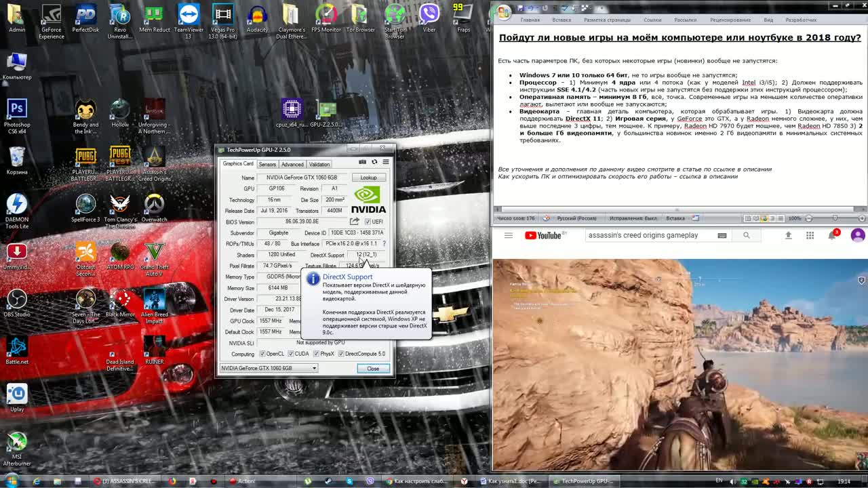Click the Число слов: 176 word count
The height and width of the screenshot is (488, 868).
516,218
